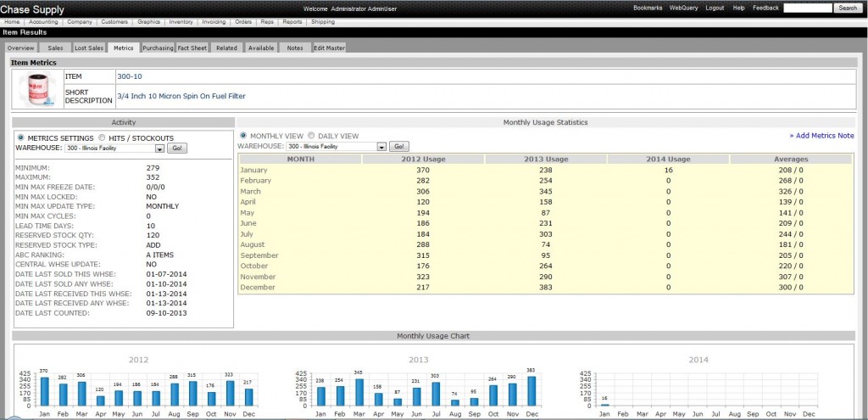
Task: Open the Notes tab
Action: 295,48
